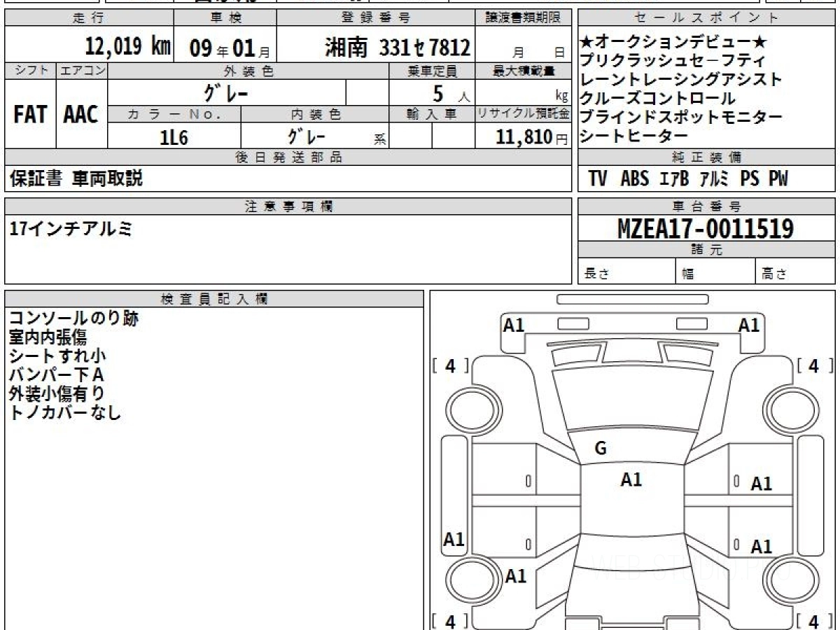This screenshot has height=630, width=840.
Task: Click the PS equipment item
Action: (x=750, y=178)
